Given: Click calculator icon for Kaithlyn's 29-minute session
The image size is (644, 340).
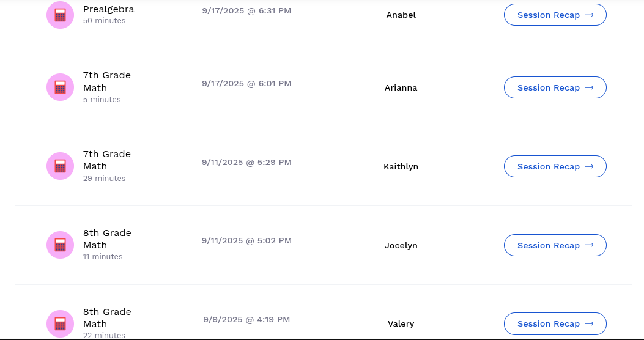Looking at the screenshot, I should 60,166.
